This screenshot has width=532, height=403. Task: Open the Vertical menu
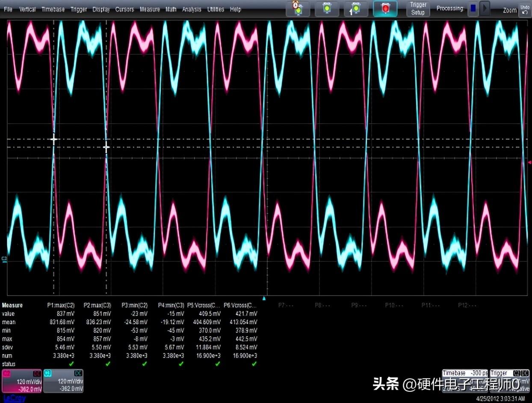click(x=27, y=9)
